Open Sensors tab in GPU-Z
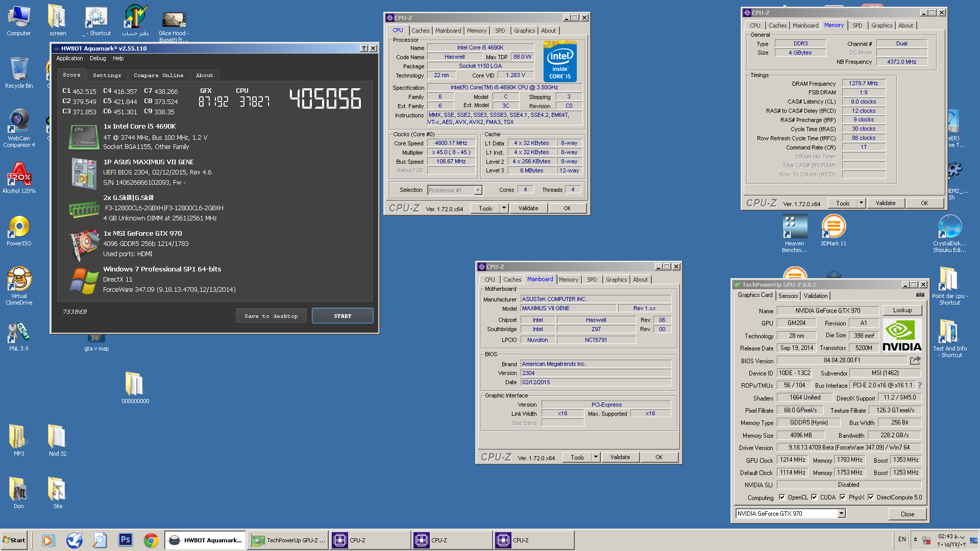Viewport: 980px width, 551px height. (788, 296)
